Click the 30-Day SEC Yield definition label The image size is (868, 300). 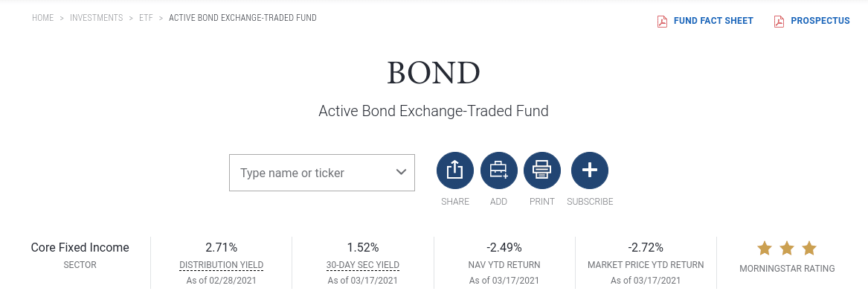362,265
